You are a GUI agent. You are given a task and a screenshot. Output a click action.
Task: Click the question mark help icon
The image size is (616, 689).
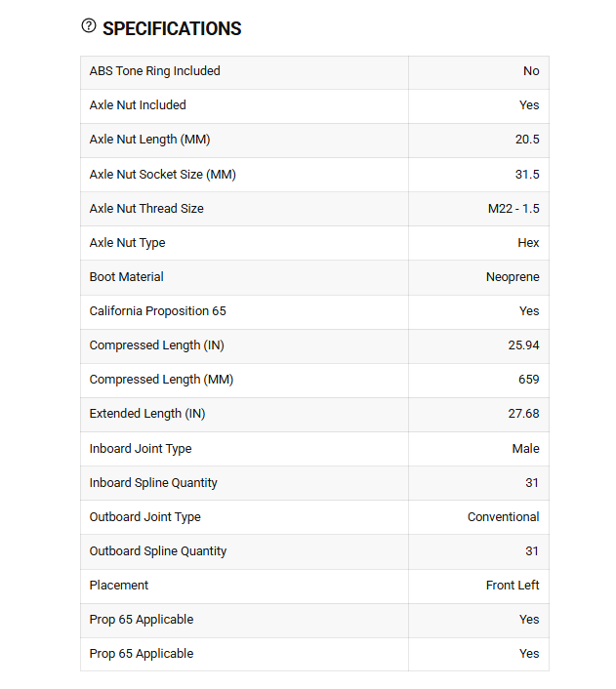(89, 26)
